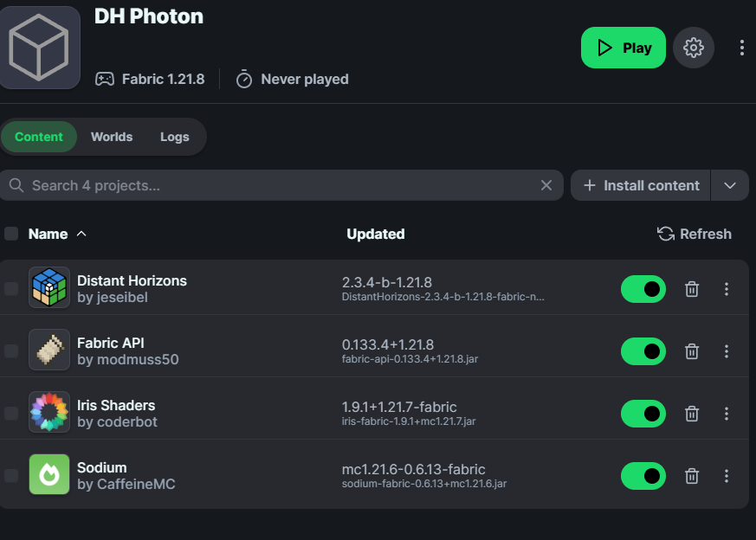
Task: Open more options for Distant Horizons
Action: [727, 289]
